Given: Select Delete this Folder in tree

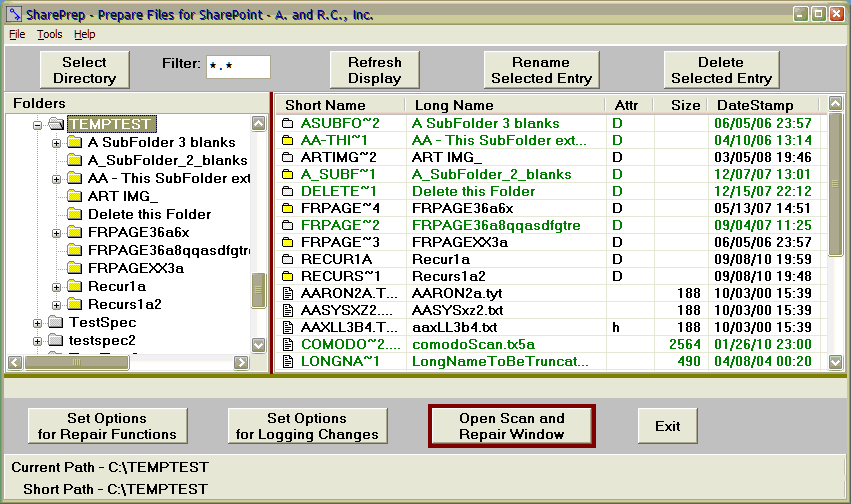Looking at the screenshot, I should tap(149, 214).
